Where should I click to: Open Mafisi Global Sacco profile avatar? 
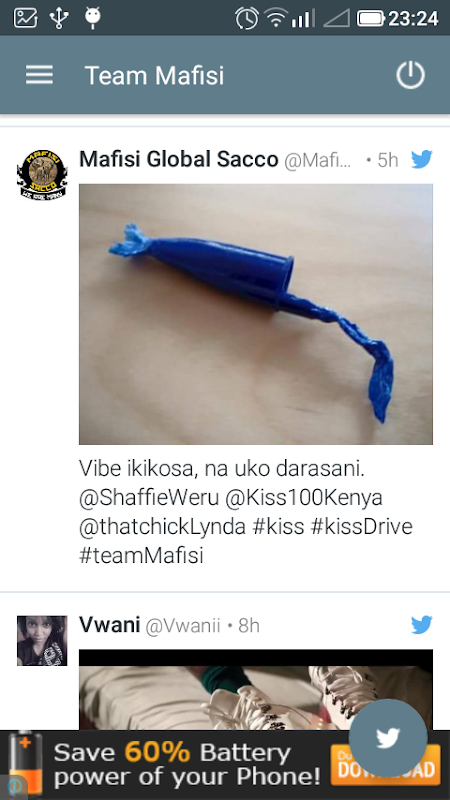42,174
